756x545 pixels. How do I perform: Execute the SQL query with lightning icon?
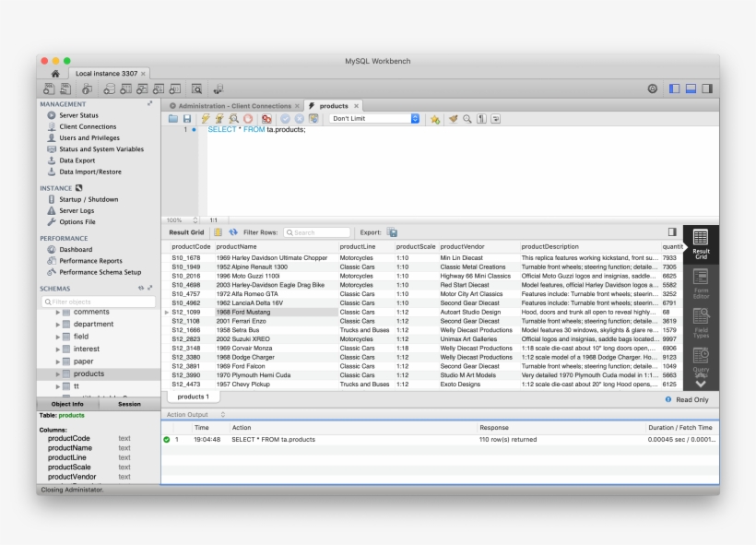click(x=206, y=119)
